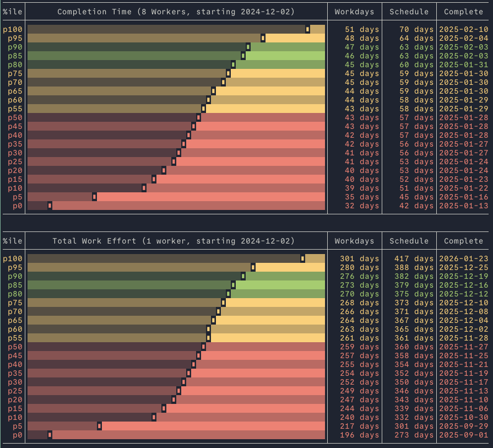Select the Schedule header in Completion Time table
Viewport: 493px width, 448px height.
409,12
